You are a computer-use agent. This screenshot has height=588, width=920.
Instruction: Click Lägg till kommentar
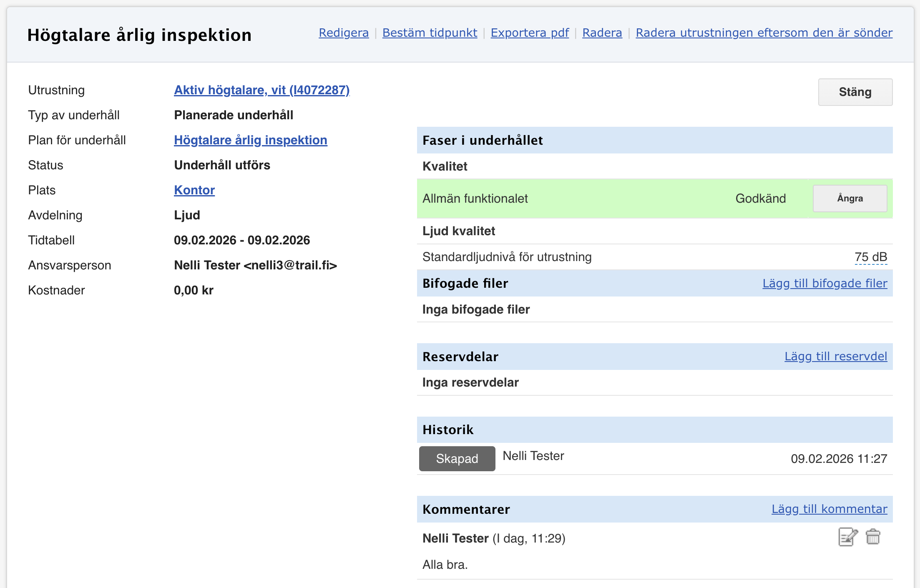(x=829, y=509)
